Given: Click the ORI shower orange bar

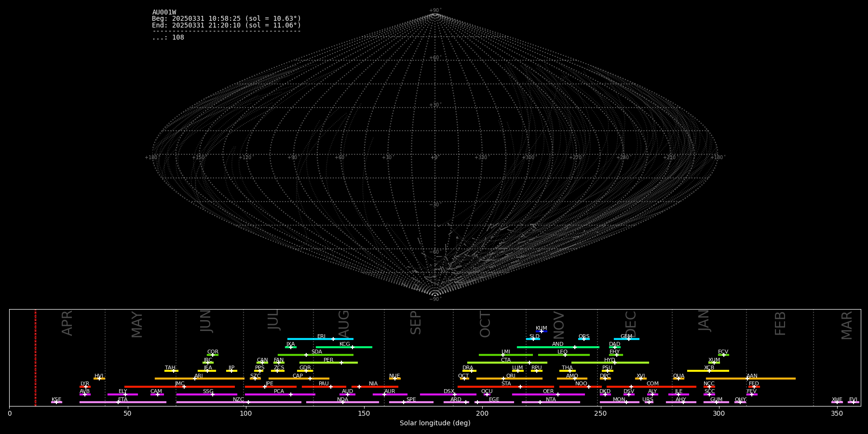Looking at the screenshot, I should tap(509, 379).
